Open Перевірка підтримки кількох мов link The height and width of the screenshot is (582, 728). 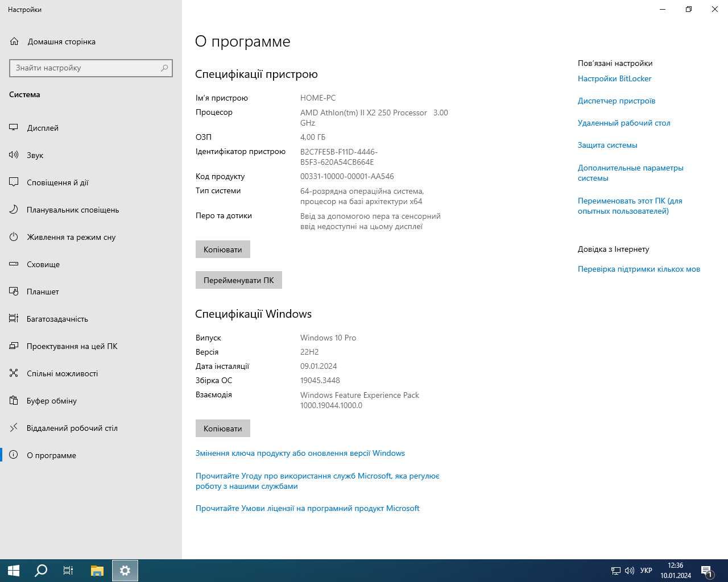coord(639,269)
